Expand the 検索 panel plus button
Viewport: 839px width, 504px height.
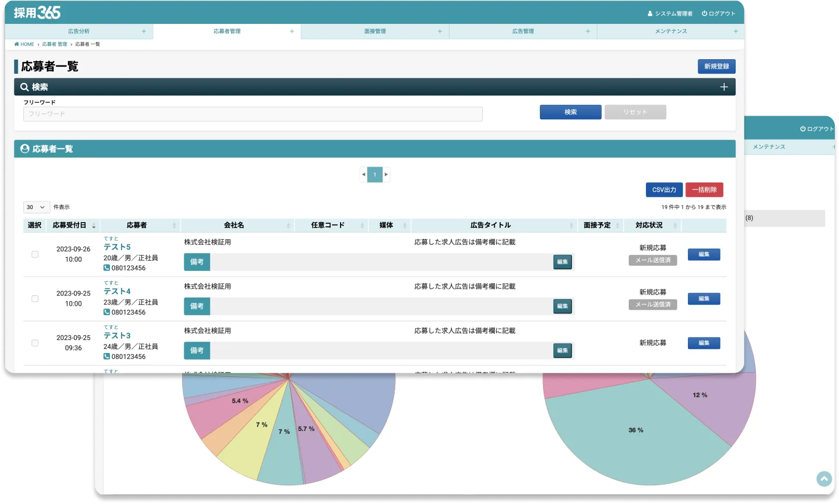(724, 87)
